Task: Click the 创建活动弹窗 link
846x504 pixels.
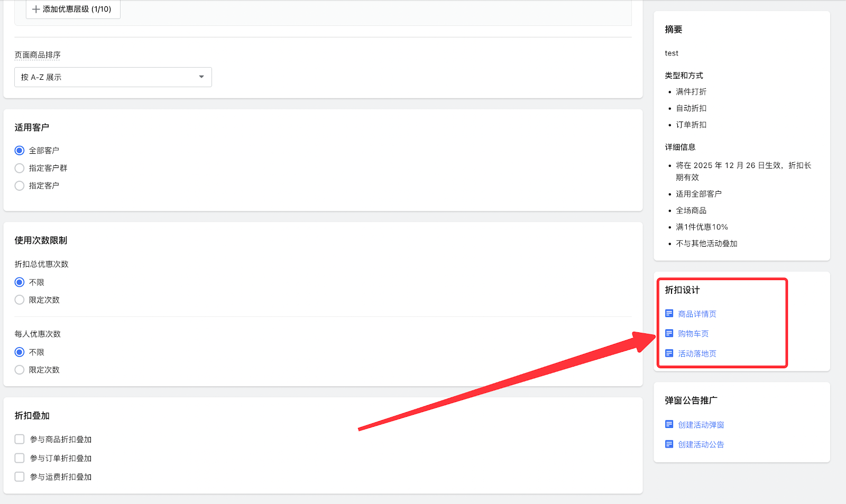Action: click(701, 425)
